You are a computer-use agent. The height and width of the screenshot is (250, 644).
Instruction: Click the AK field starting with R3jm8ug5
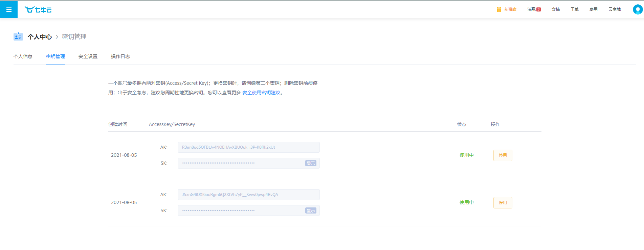[x=249, y=147]
